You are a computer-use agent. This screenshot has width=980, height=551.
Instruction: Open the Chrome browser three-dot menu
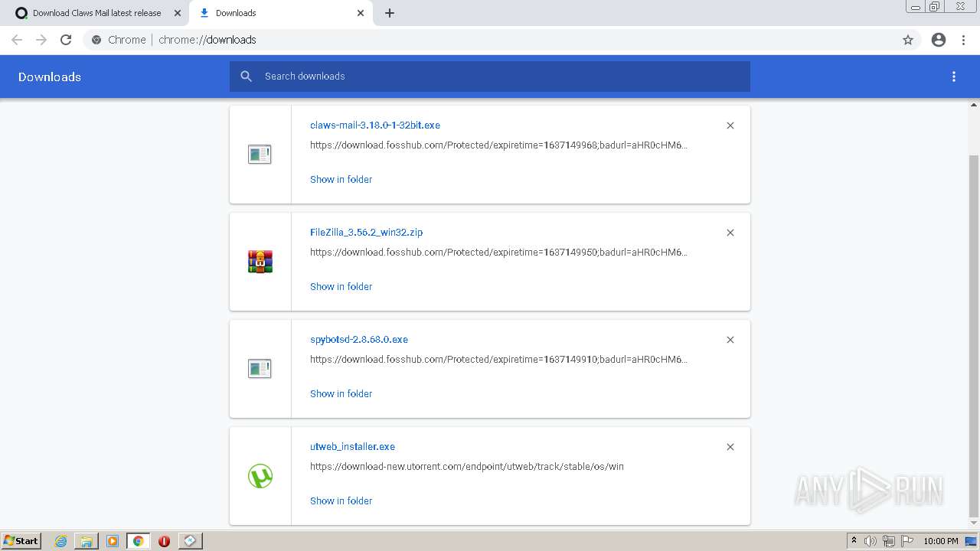(x=964, y=40)
